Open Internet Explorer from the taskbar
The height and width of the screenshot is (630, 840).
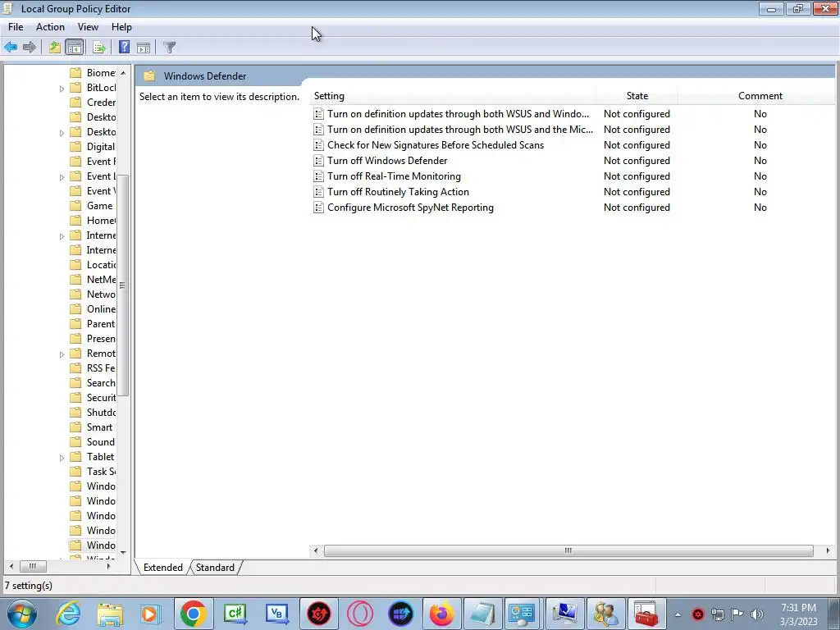(x=69, y=614)
